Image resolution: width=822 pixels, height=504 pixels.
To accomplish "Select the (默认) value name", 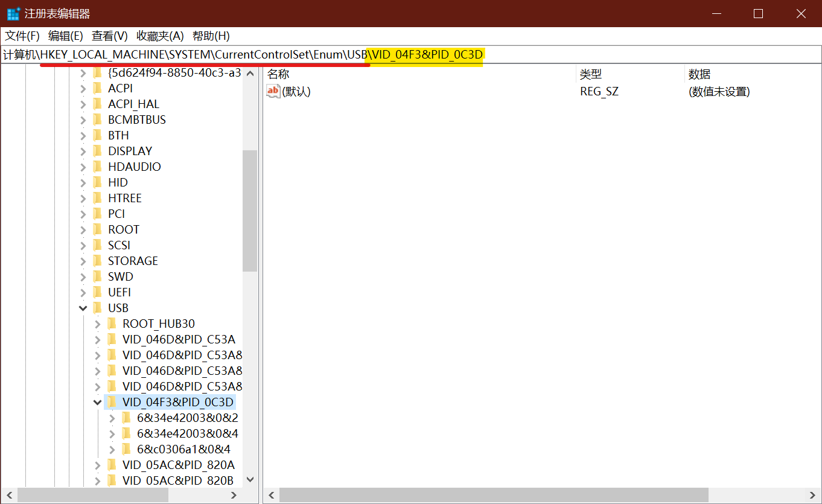I will click(296, 92).
